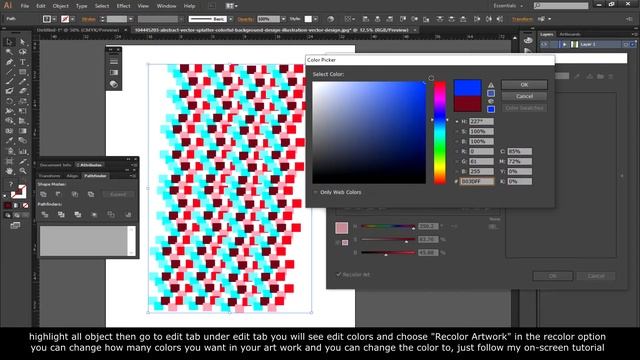Image resolution: width=640 pixels, height=360 pixels.
Task: Select the Hand tool
Action: (9, 171)
